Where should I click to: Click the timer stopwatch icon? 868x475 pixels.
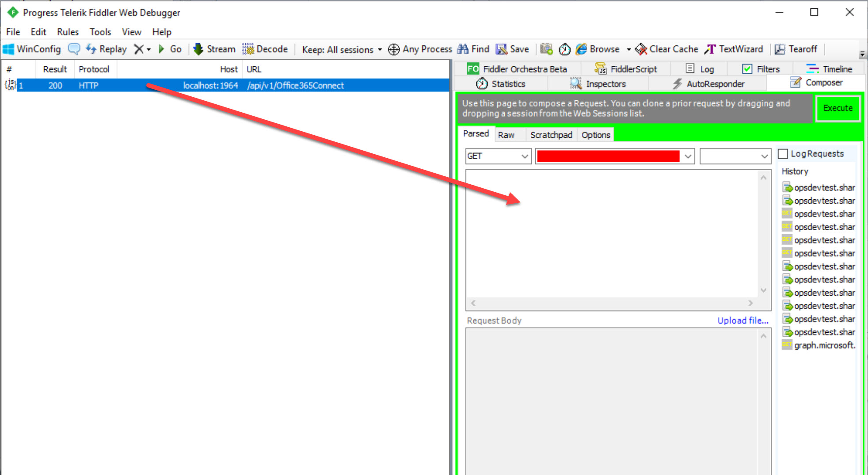tap(564, 49)
